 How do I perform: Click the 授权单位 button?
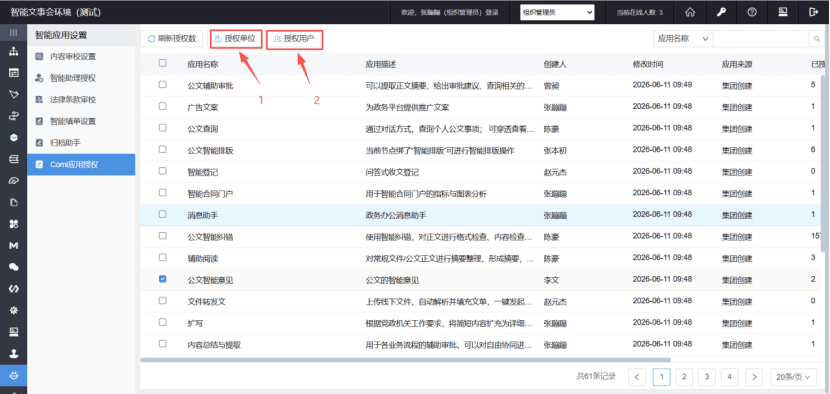pos(236,39)
